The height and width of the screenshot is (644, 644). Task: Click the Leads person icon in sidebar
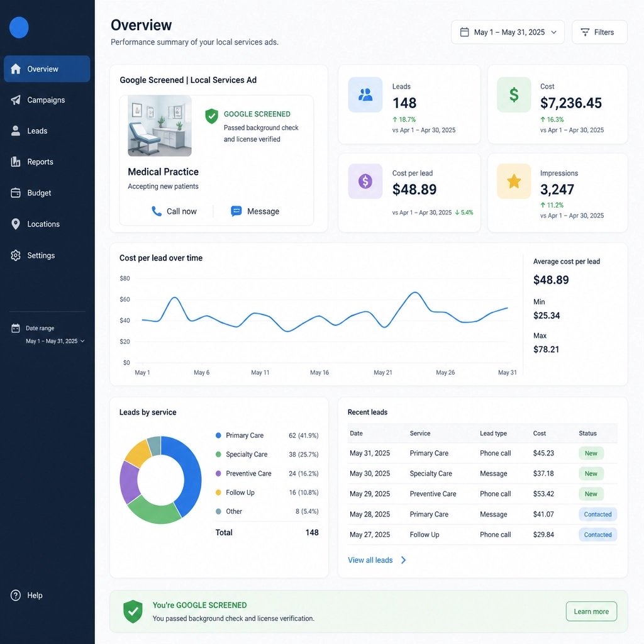coord(16,131)
